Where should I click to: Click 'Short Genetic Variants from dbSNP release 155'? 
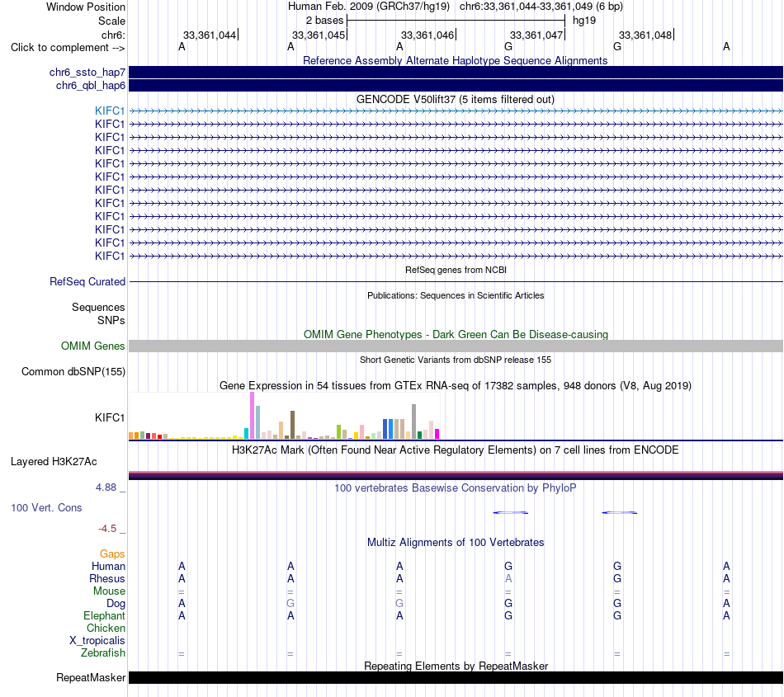[456, 360]
